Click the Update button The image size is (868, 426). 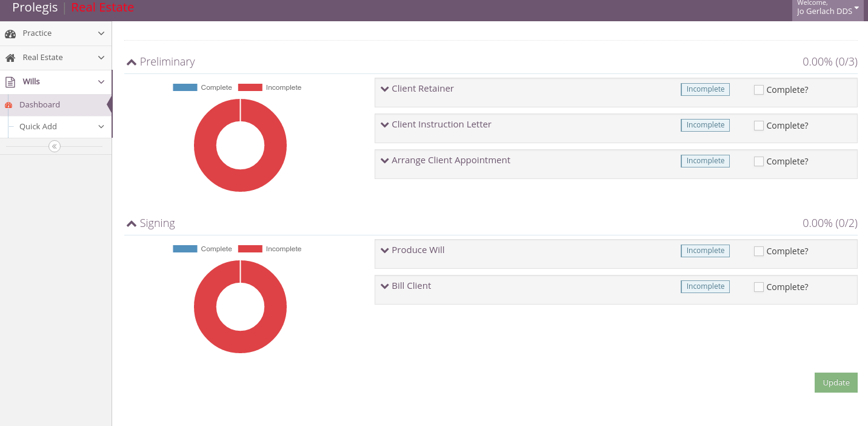[836, 383]
